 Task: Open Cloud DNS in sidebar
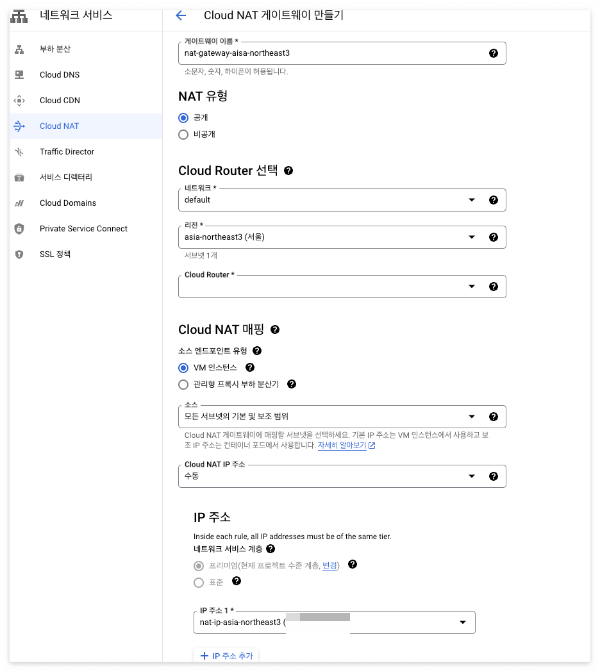86,75
